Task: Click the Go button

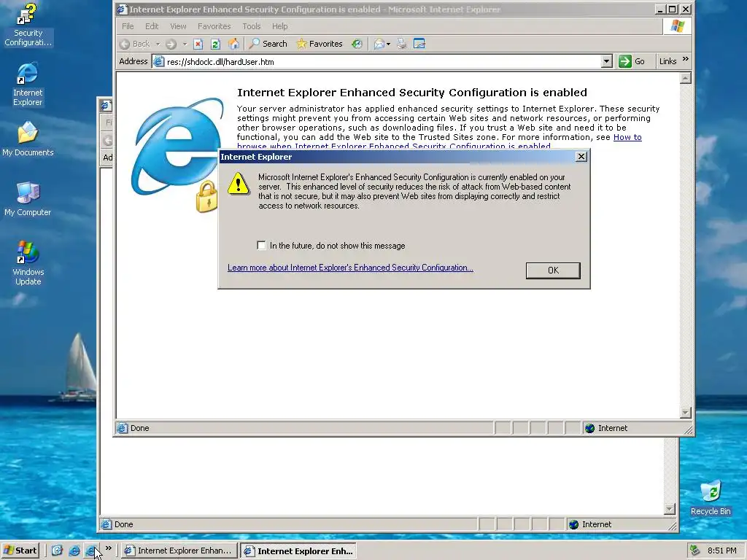Action: pyautogui.click(x=632, y=61)
